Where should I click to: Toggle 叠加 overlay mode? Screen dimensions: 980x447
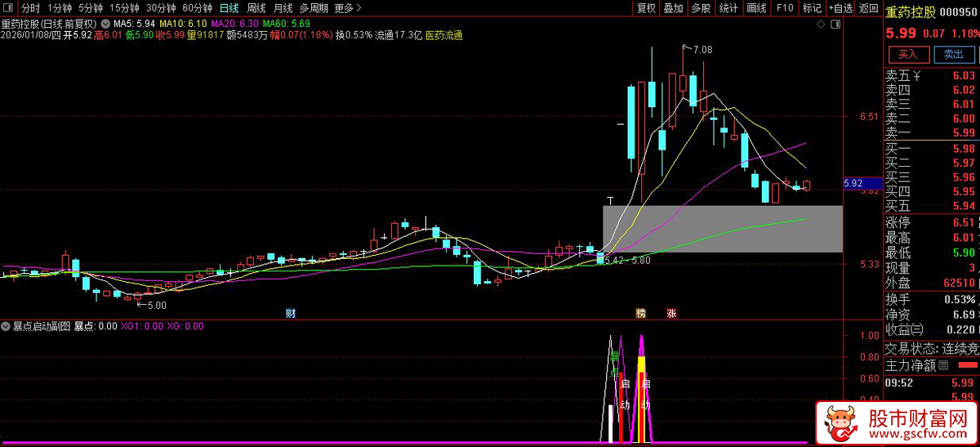[673, 8]
